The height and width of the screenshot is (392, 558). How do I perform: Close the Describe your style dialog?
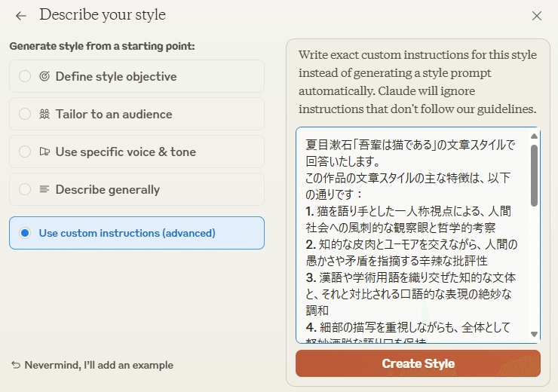click(x=537, y=16)
